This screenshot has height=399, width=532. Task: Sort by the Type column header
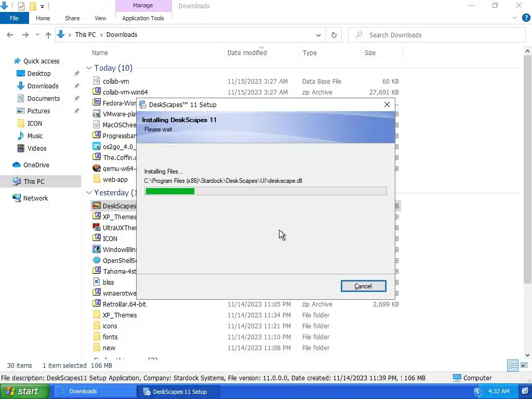coord(310,53)
